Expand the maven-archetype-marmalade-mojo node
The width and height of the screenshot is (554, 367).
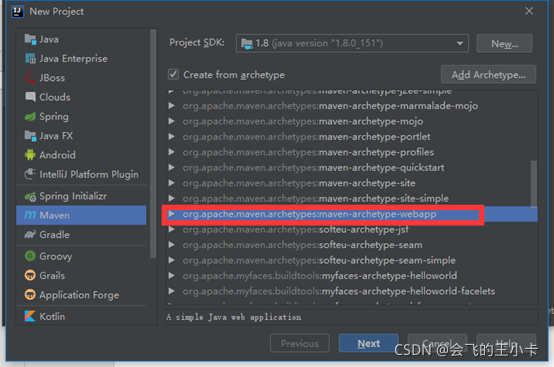172,105
